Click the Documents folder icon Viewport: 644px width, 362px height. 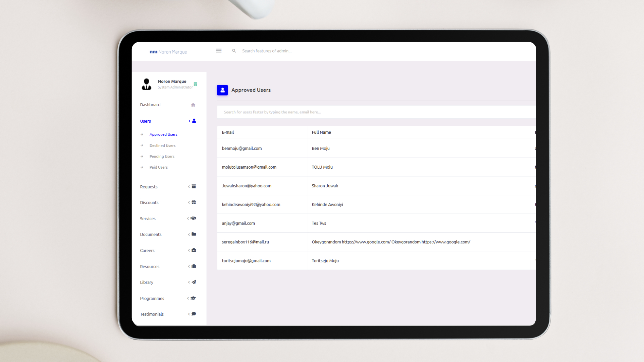(194, 234)
